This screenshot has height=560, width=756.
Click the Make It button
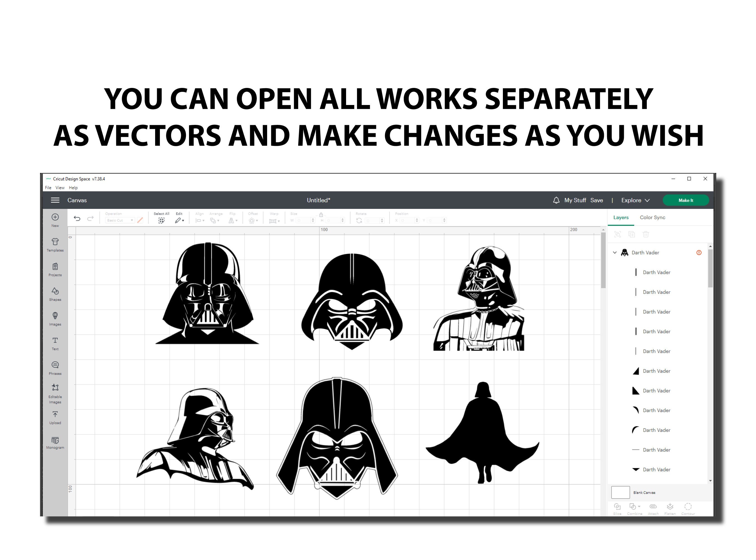[686, 200]
